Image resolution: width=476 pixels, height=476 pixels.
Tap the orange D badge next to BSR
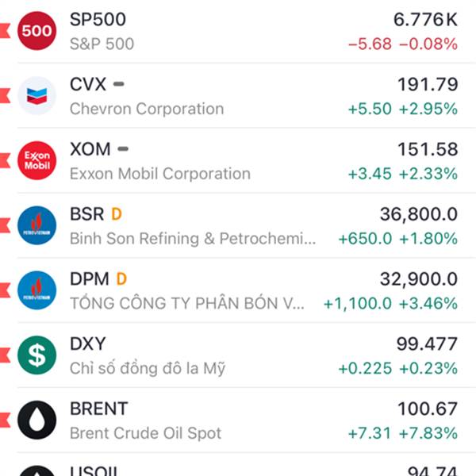(117, 213)
